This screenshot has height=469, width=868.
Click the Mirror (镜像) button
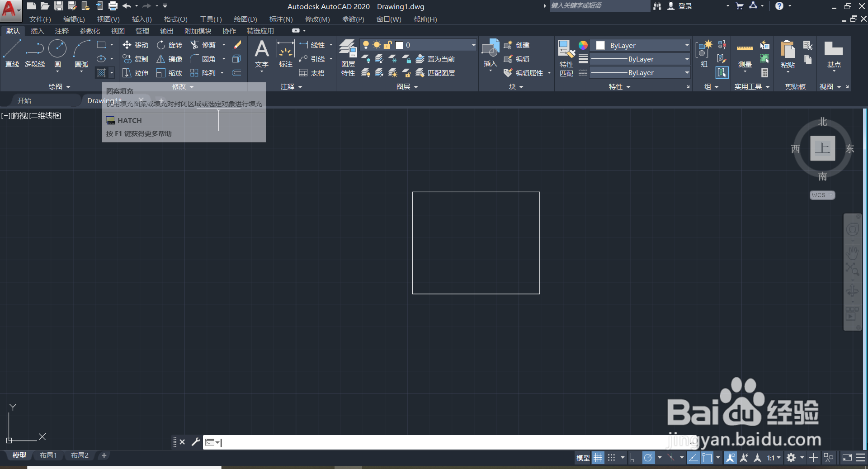click(170, 59)
